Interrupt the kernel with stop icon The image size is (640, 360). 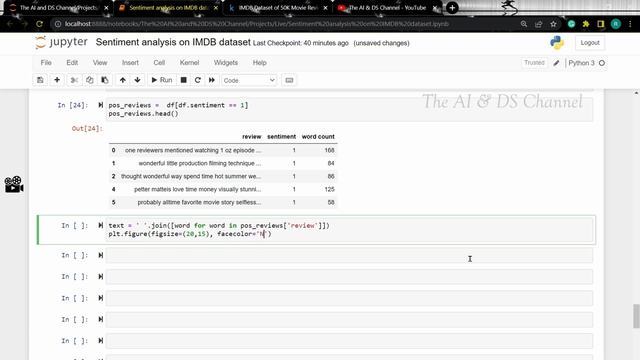coord(184,80)
